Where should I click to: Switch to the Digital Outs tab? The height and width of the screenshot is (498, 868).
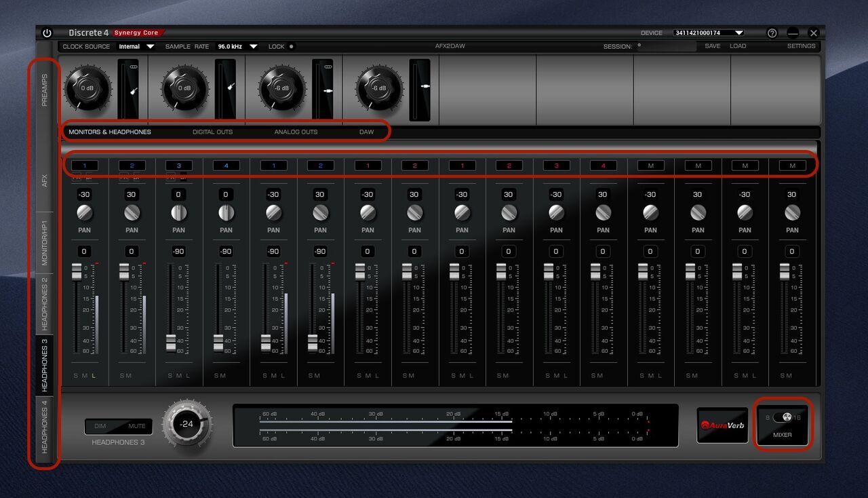click(212, 132)
